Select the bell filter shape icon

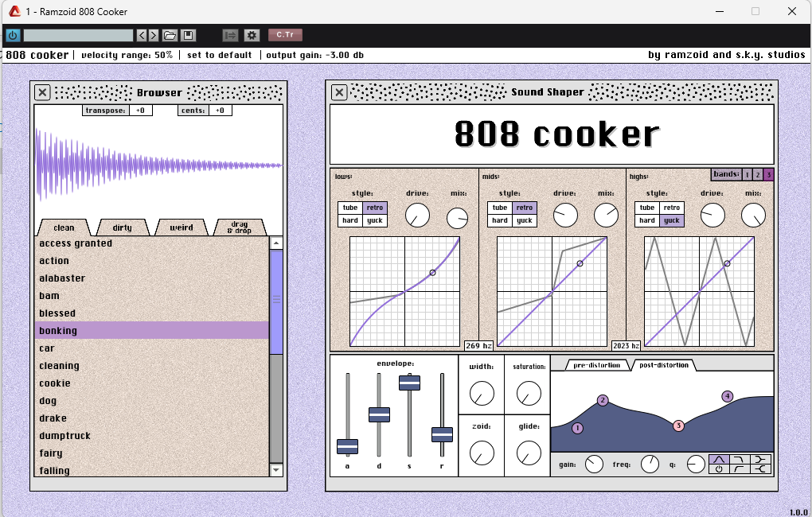(719, 460)
